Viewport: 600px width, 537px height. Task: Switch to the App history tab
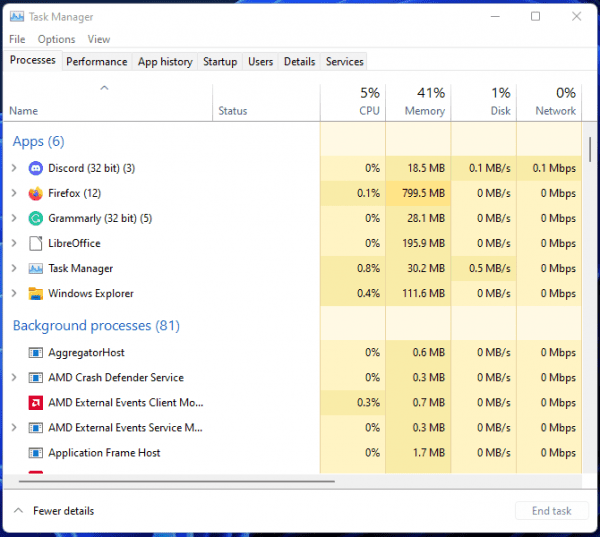coord(165,62)
